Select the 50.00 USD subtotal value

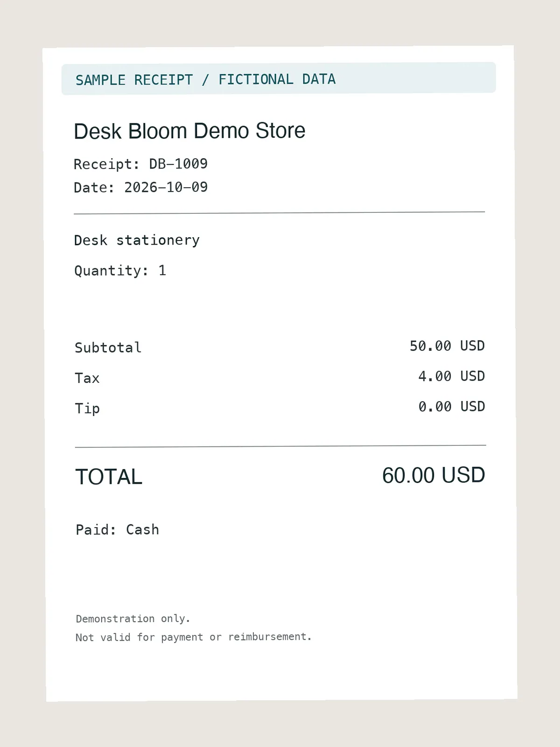point(447,346)
